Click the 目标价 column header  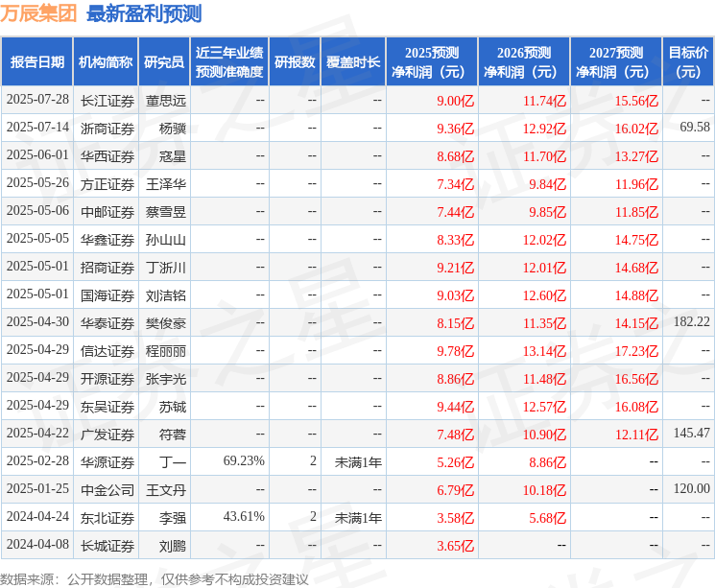point(688,61)
